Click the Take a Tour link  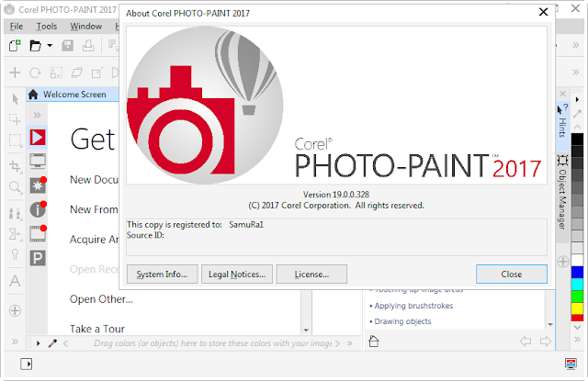point(97,329)
